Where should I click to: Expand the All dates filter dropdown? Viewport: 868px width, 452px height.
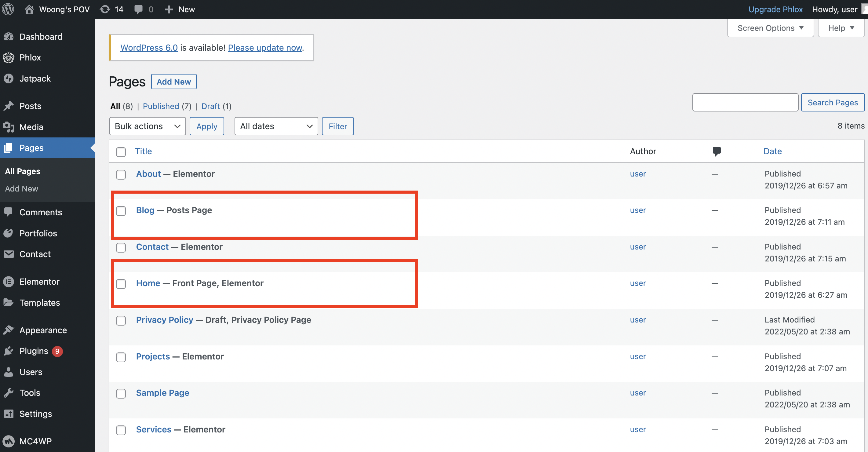point(276,126)
